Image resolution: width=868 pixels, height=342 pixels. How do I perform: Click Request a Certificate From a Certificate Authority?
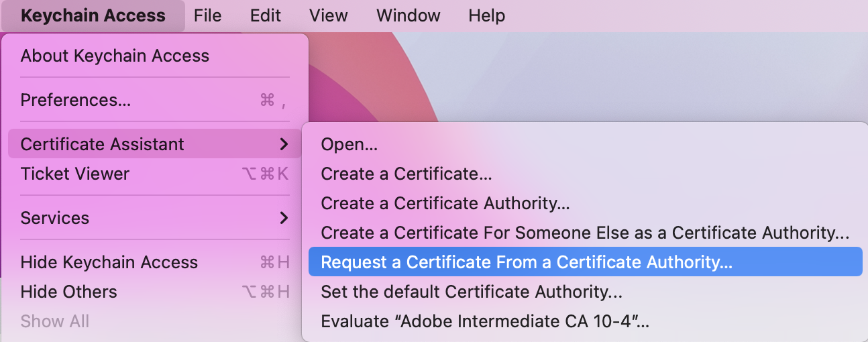585,262
